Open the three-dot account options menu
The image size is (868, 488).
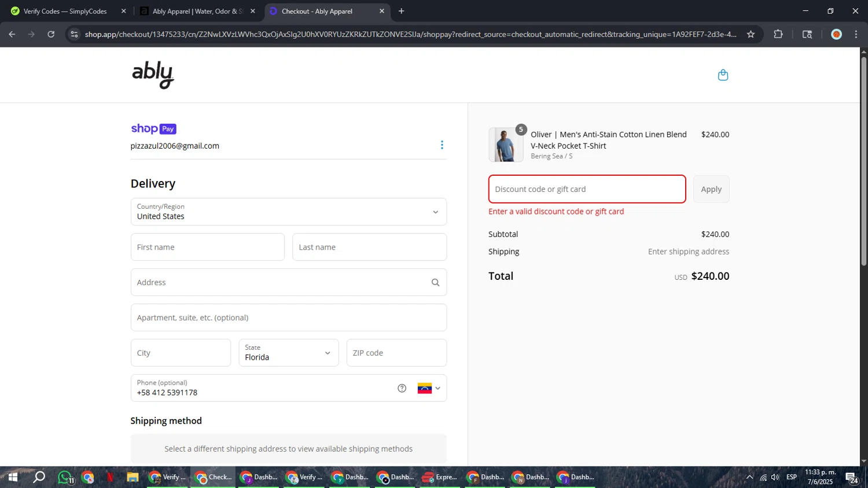click(x=442, y=145)
